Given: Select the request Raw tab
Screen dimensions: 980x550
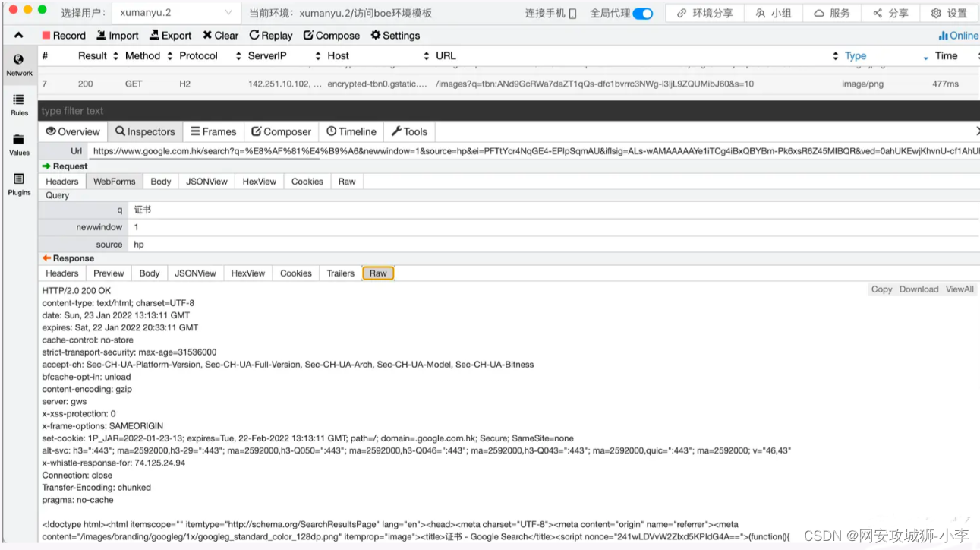Looking at the screenshot, I should [x=347, y=182].
